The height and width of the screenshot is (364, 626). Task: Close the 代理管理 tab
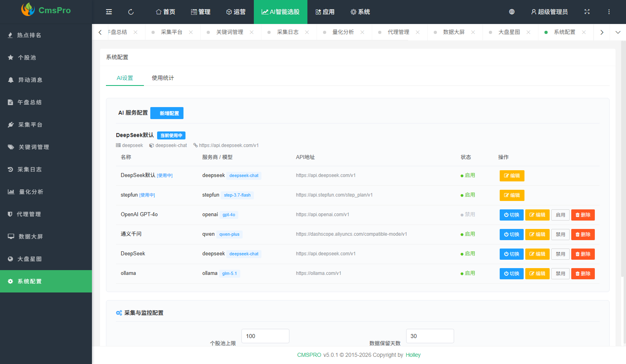417,32
